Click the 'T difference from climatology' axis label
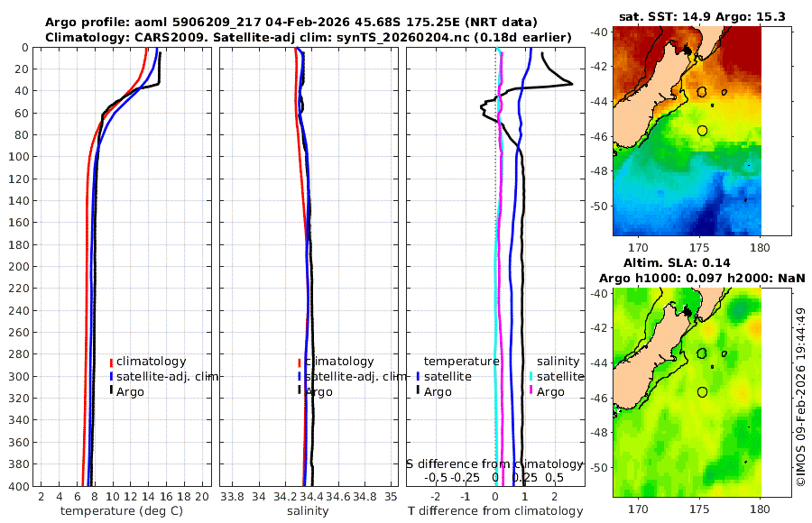 pos(495,511)
